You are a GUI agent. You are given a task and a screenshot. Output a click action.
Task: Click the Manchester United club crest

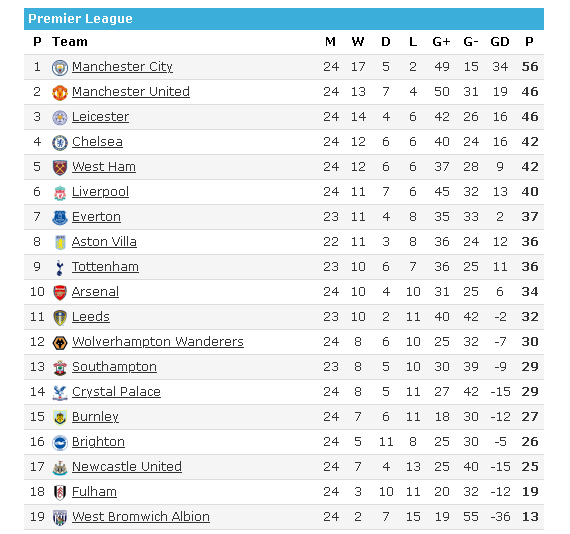[60, 93]
